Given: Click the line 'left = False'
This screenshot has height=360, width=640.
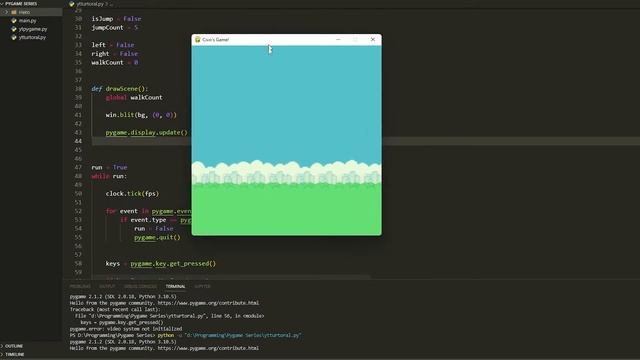Looking at the screenshot, I should (x=113, y=45).
